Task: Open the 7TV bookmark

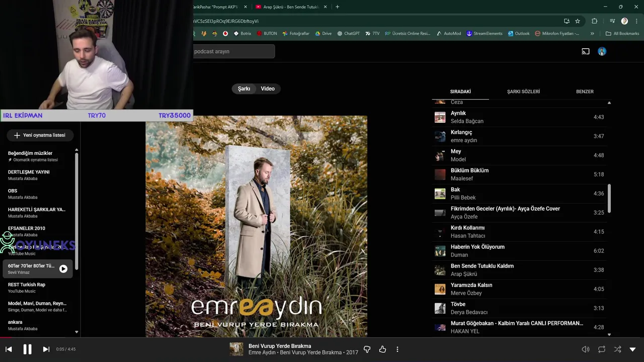Action: tap(372, 34)
